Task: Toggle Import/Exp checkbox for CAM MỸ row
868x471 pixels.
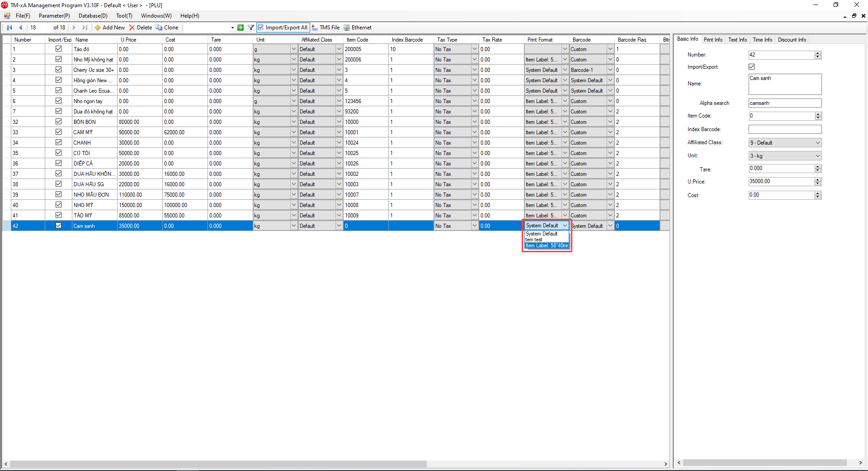Action: click(x=58, y=132)
